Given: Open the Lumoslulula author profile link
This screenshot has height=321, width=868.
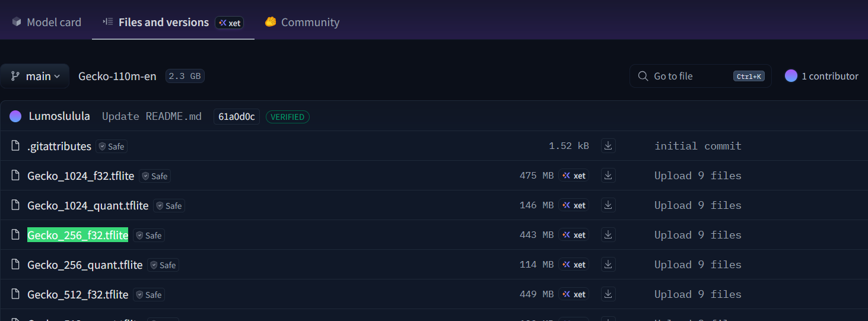Looking at the screenshot, I should (59, 116).
